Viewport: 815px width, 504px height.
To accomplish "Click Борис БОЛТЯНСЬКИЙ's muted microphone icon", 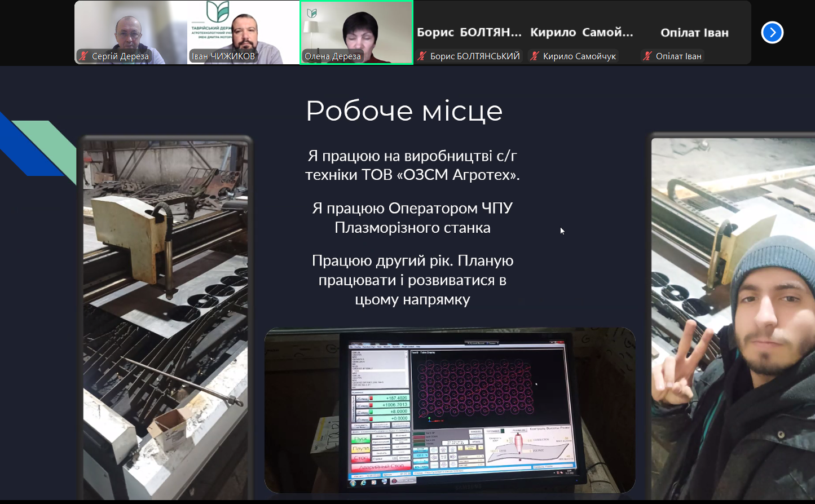I will tap(422, 56).
